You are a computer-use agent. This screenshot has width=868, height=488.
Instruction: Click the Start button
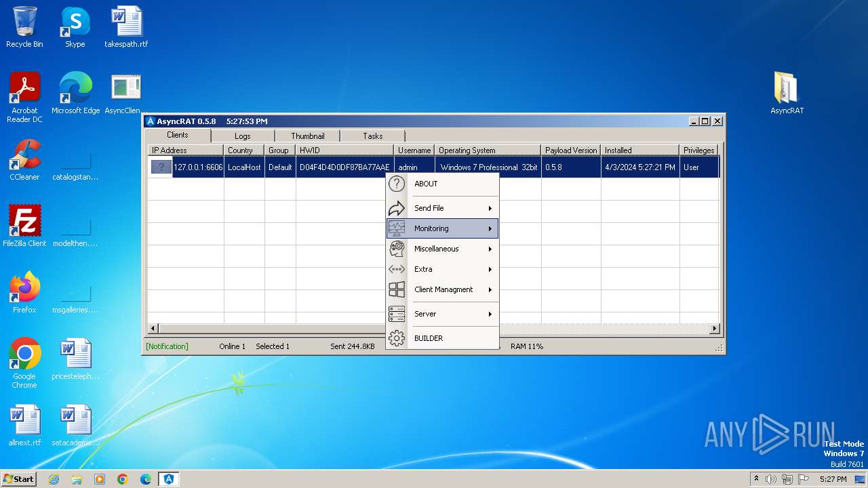pos(19,479)
